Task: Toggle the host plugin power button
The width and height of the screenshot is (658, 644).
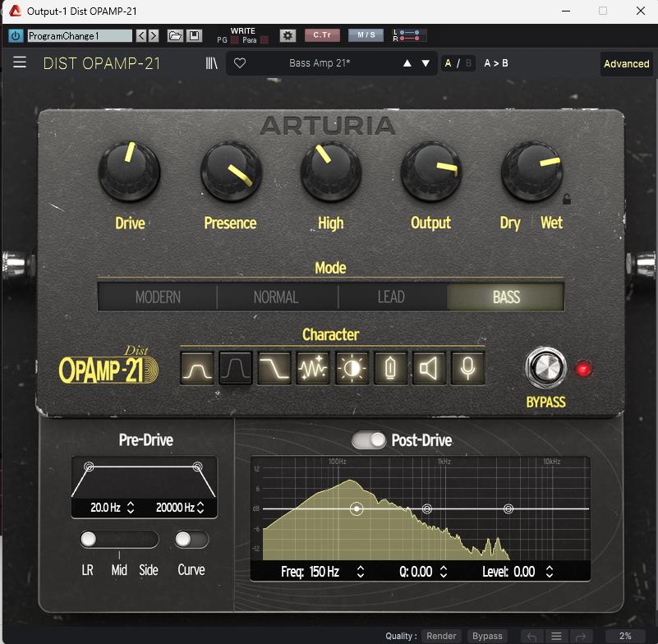Action: 16,35
